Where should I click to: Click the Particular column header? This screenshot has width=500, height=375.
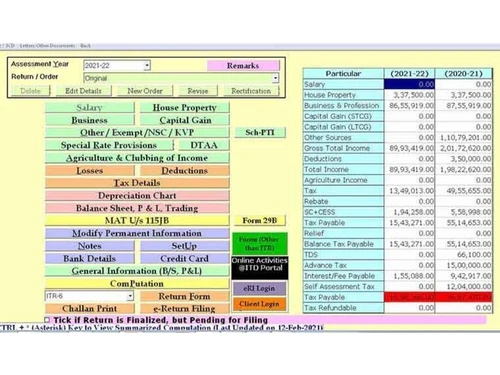click(x=343, y=74)
